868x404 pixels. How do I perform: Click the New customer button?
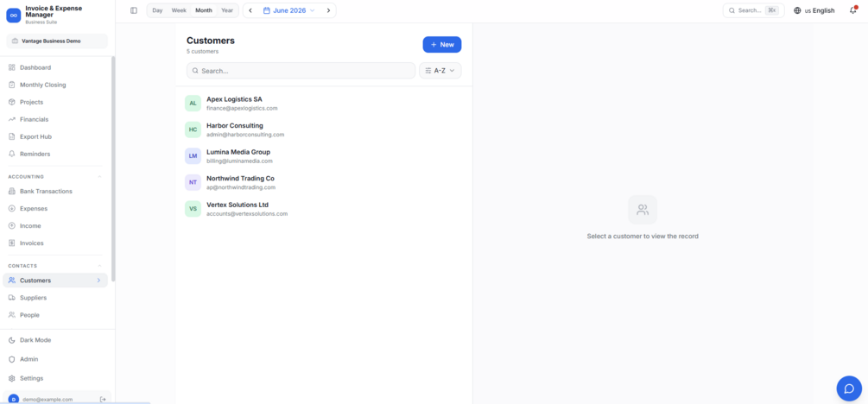(x=441, y=44)
